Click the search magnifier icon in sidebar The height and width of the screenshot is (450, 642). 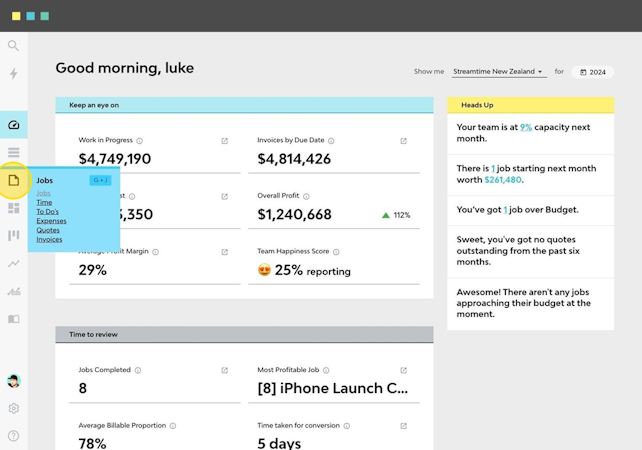pyautogui.click(x=13, y=46)
